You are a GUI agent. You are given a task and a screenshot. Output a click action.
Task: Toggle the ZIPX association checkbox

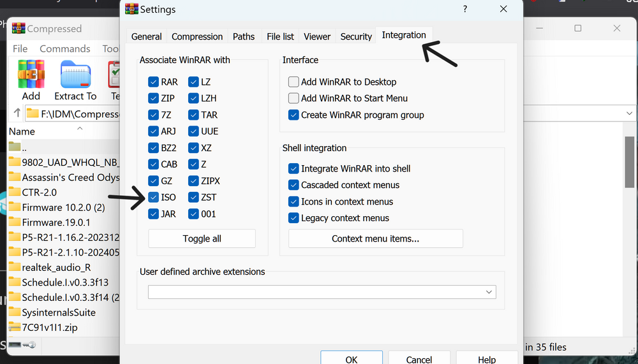(193, 181)
